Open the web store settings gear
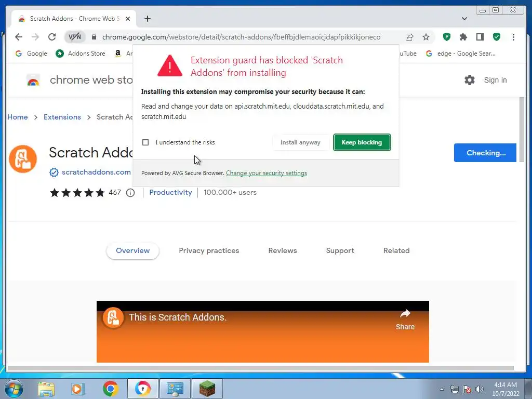The height and width of the screenshot is (399, 532). [470, 80]
